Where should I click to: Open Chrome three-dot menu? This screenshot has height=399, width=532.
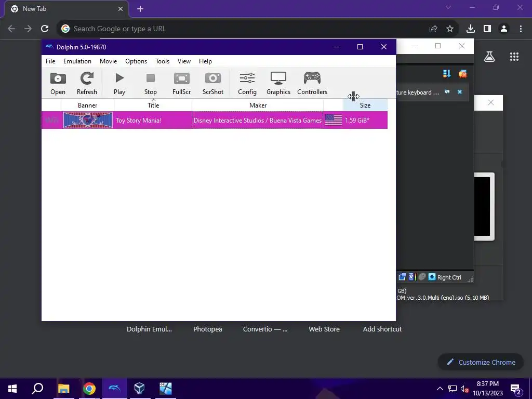[521, 29]
